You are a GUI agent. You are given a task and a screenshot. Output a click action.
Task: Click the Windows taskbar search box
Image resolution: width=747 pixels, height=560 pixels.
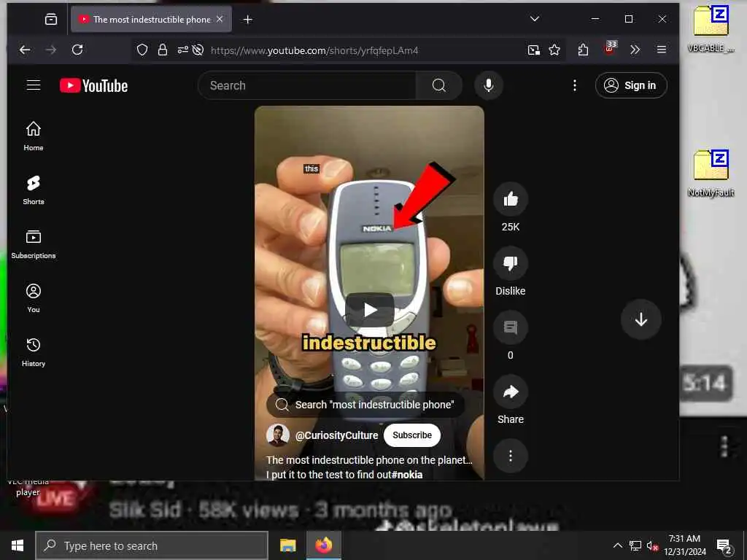tap(152, 545)
